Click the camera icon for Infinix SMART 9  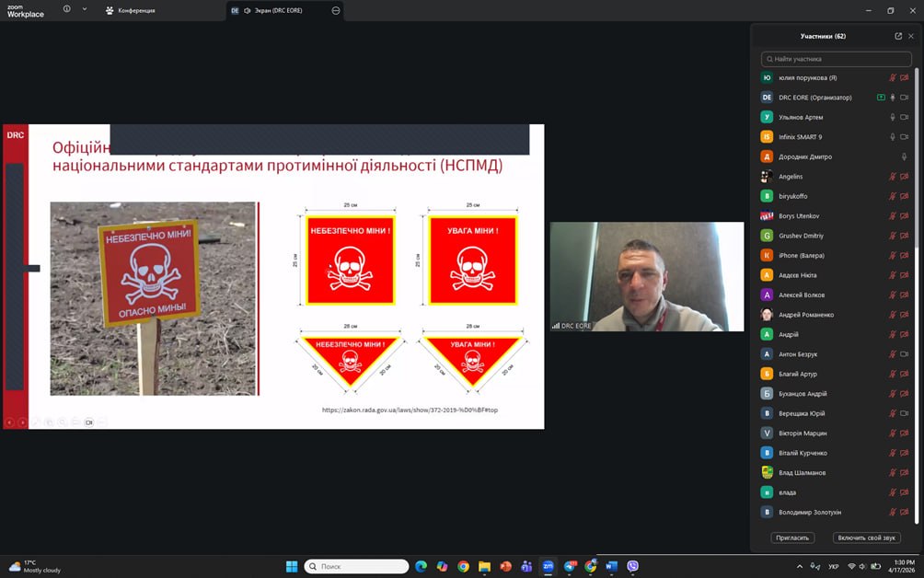click(904, 137)
